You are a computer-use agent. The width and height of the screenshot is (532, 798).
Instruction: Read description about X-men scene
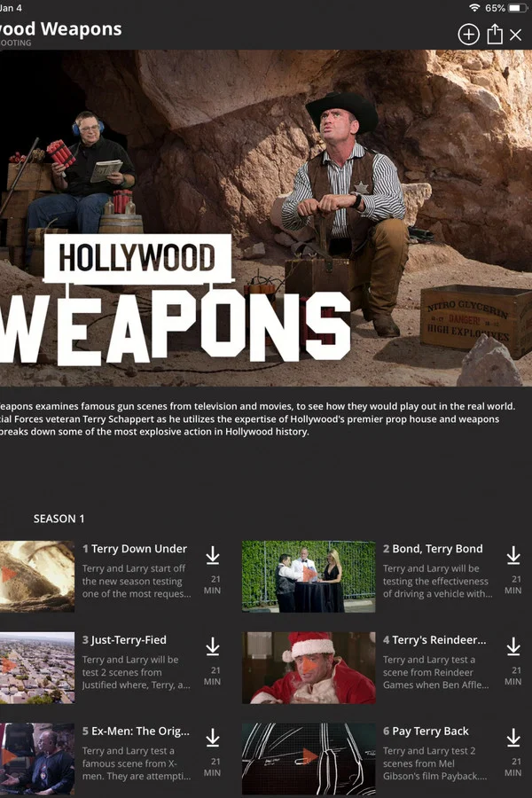137,763
